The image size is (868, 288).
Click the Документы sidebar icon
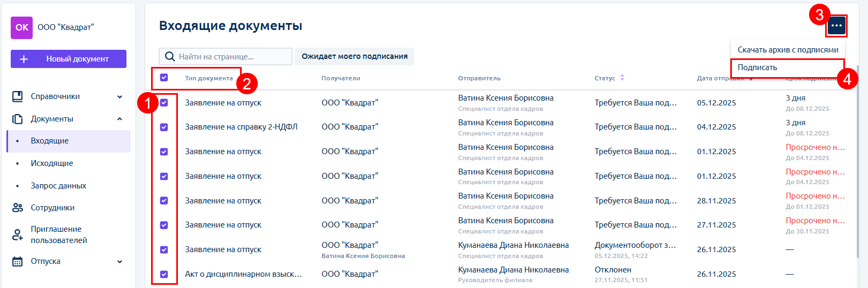pos(18,119)
